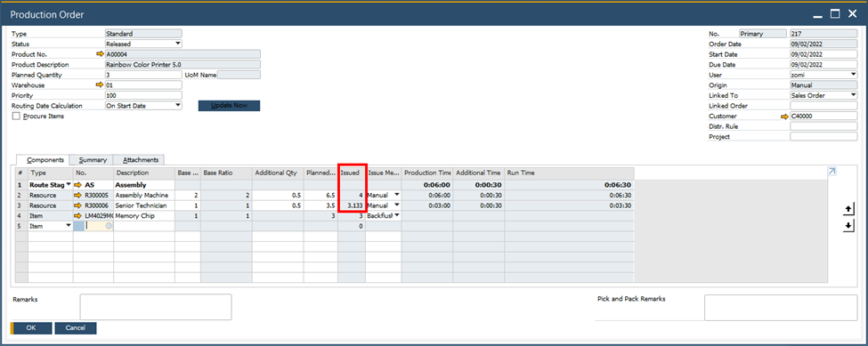Click the Planned Quantity field

pyautogui.click(x=143, y=75)
